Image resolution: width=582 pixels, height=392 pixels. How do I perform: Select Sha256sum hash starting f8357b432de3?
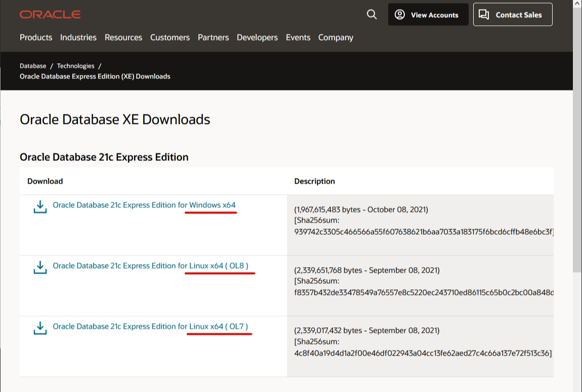coord(424,293)
